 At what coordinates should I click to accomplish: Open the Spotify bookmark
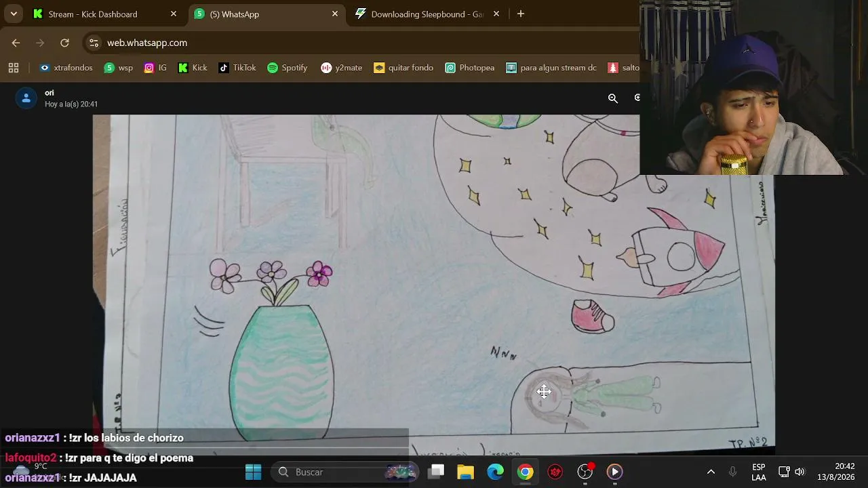(x=288, y=68)
